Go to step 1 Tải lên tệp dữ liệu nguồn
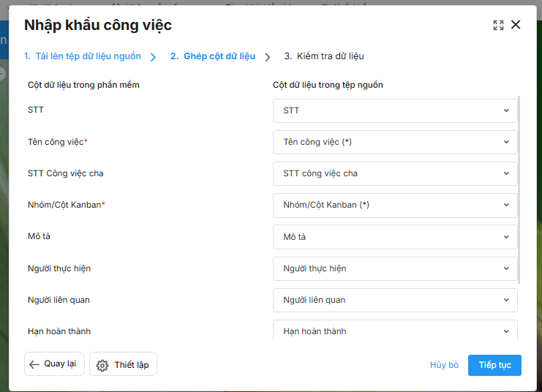542x392 pixels. 82,56
